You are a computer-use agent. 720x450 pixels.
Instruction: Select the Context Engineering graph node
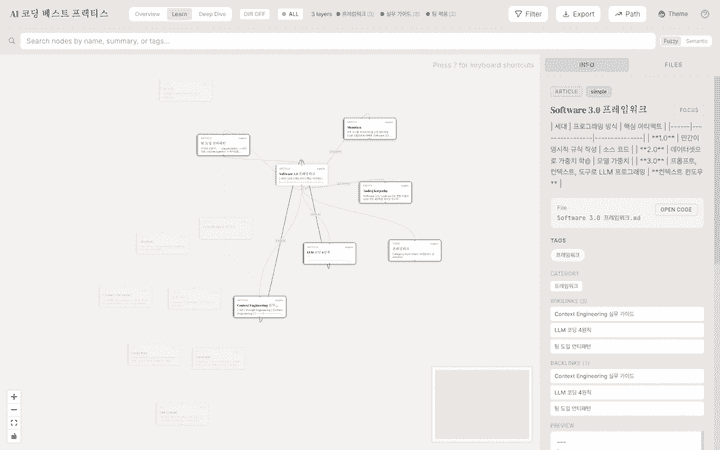[260, 307]
